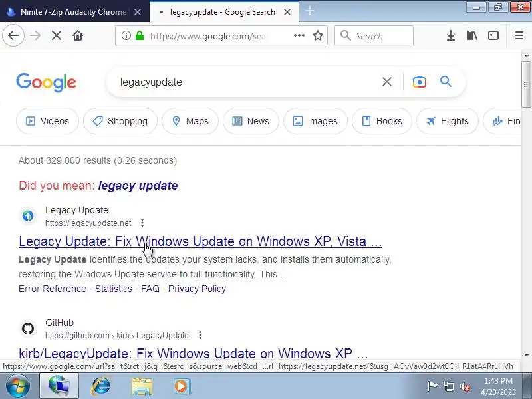
Task: Open options dots beside GitHub result
Action: (x=200, y=335)
